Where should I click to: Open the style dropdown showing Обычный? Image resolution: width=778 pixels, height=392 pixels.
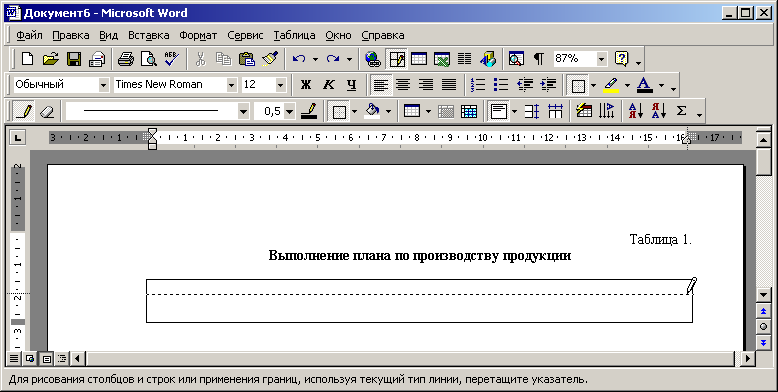(x=103, y=85)
